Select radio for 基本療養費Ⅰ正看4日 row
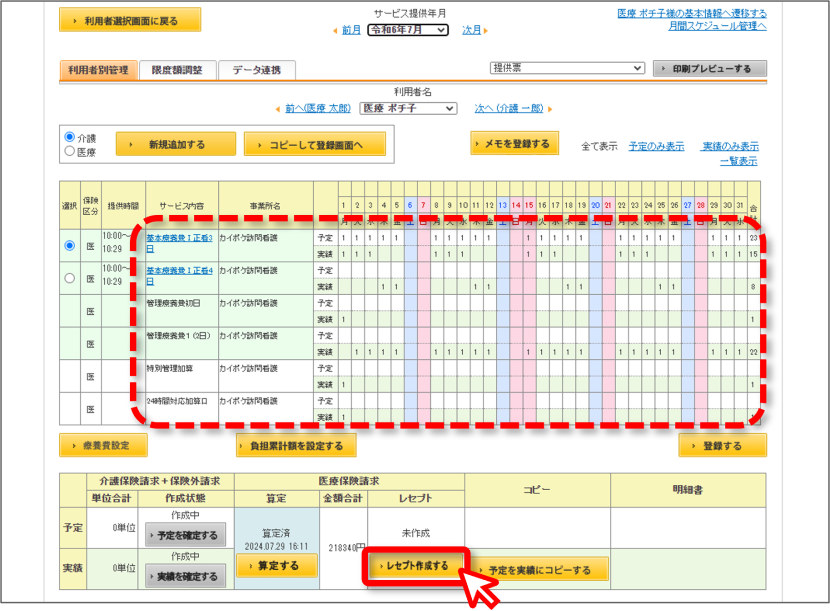 69,278
